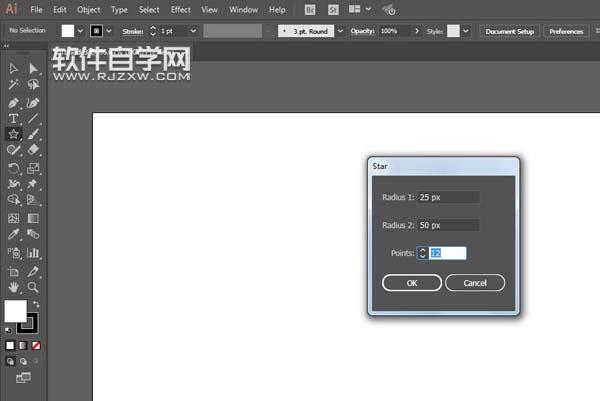Choose the Blend tool
Viewport: 600px width, 401px height.
click(33, 234)
